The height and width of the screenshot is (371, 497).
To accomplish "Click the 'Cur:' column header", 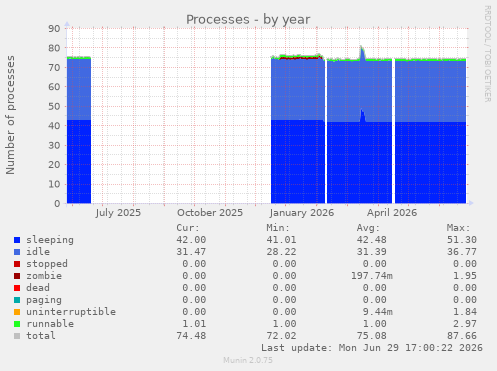I will [188, 228].
